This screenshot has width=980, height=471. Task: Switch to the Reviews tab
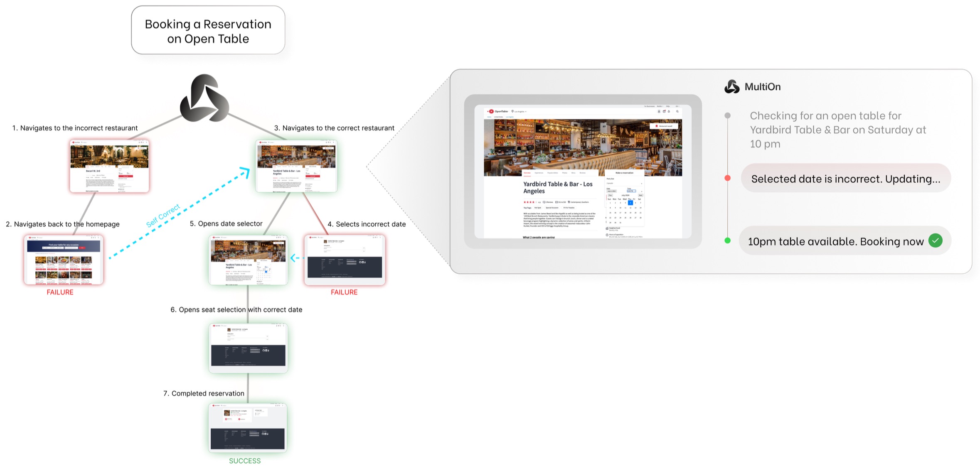583,173
